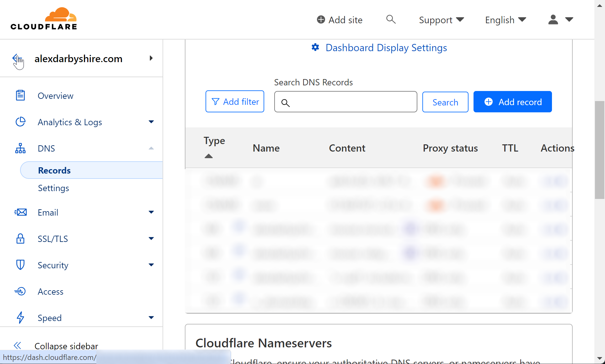Expand the SSL/TLS section arrow
This screenshot has height=364, width=605.
pos(151,238)
